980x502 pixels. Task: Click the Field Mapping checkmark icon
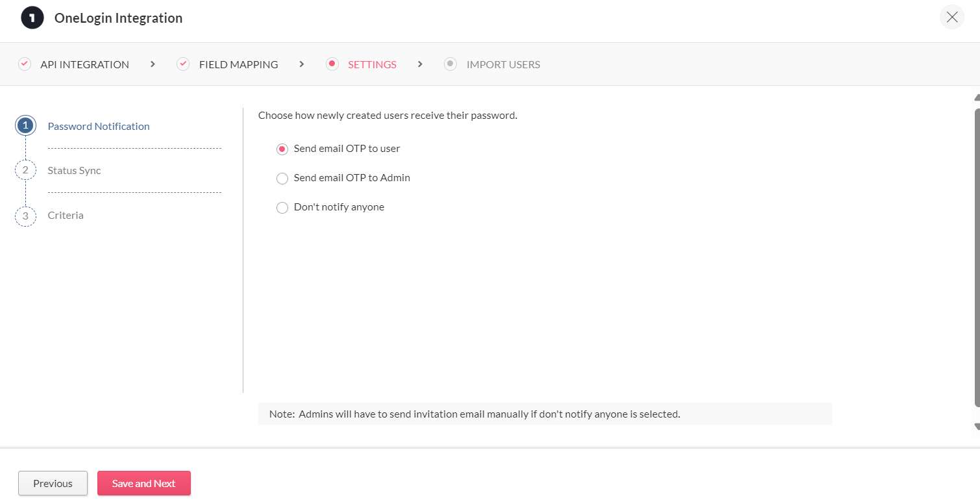coord(183,64)
